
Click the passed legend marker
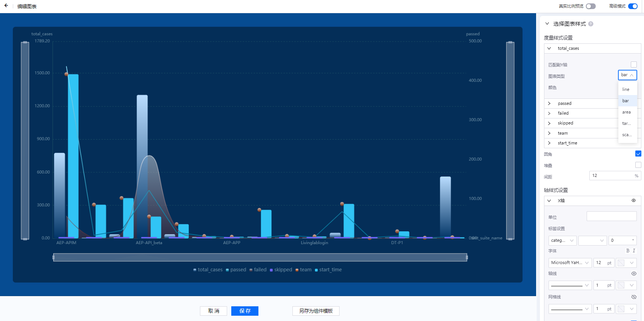click(227, 270)
